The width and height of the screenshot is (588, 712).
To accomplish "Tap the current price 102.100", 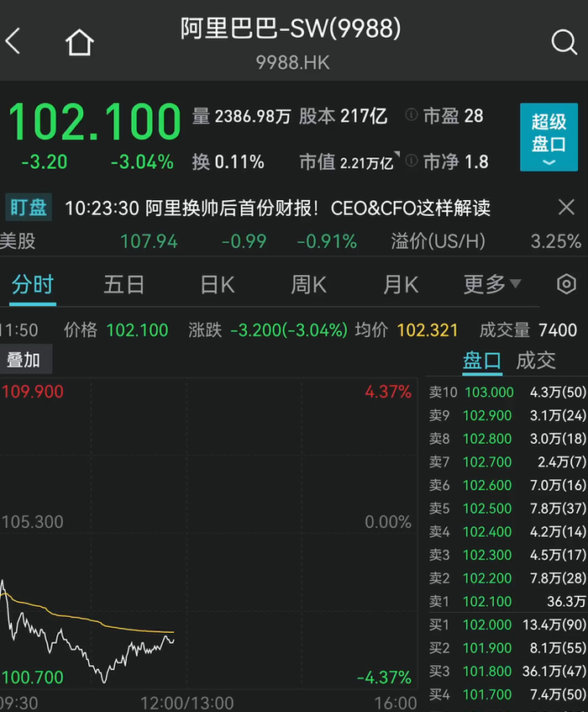I will click(x=94, y=121).
